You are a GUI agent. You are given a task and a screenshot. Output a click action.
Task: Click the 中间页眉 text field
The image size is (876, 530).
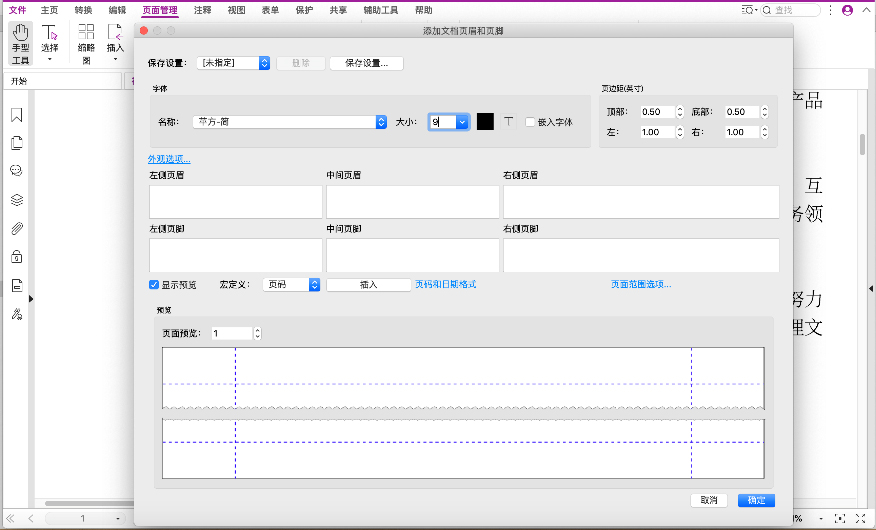(x=412, y=201)
